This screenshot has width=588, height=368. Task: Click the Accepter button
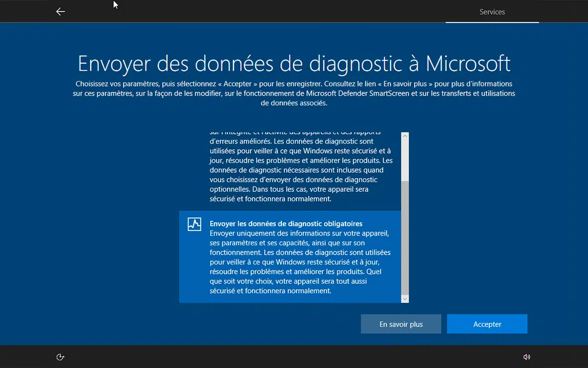pos(487,324)
